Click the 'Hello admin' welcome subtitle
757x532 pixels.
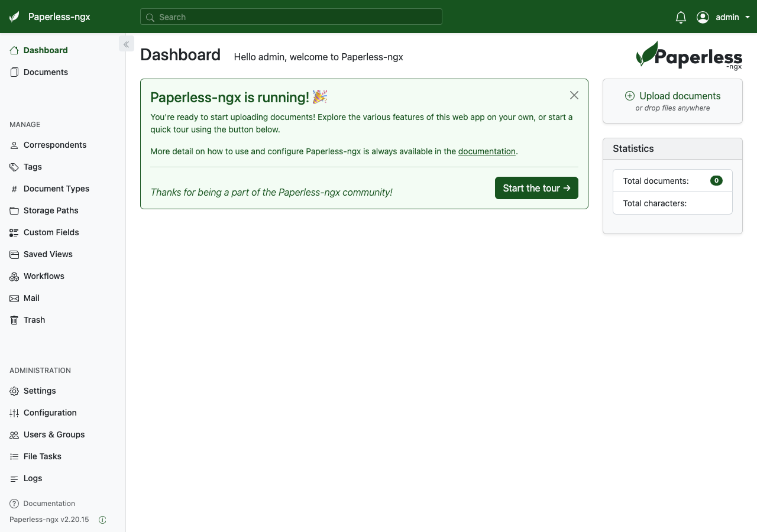(x=319, y=57)
